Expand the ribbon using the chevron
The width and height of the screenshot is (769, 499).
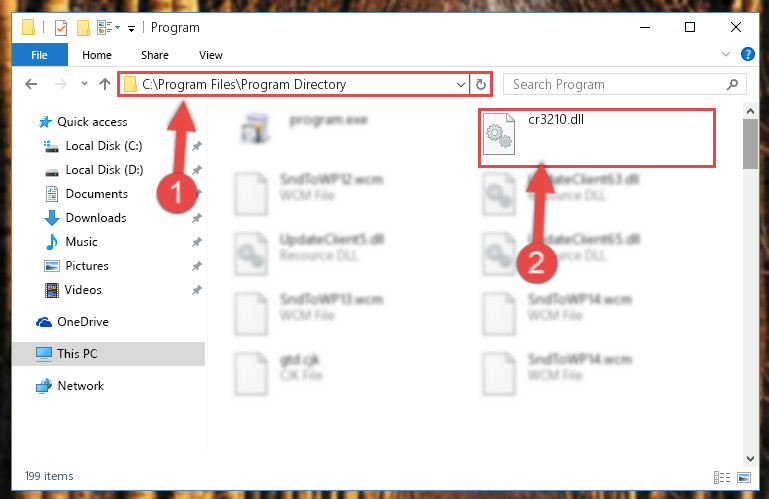pos(726,54)
